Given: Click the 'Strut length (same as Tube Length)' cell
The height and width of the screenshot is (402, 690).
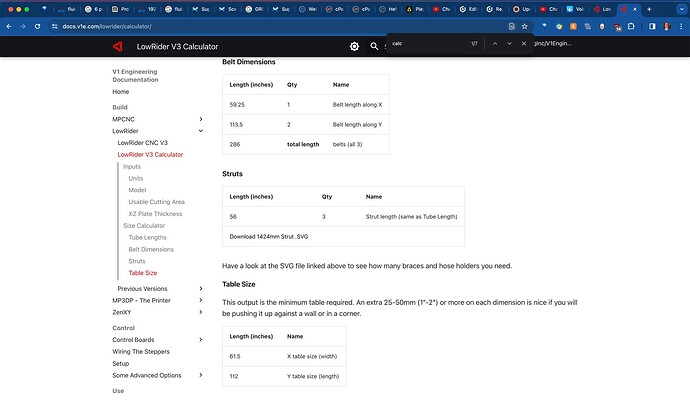Looking at the screenshot, I should pos(411,217).
